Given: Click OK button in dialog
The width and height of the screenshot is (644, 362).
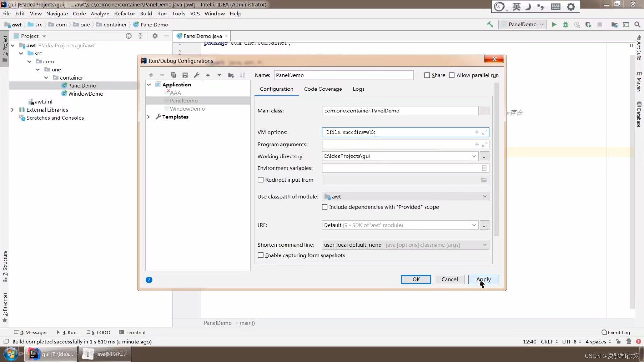Looking at the screenshot, I should coord(416,279).
